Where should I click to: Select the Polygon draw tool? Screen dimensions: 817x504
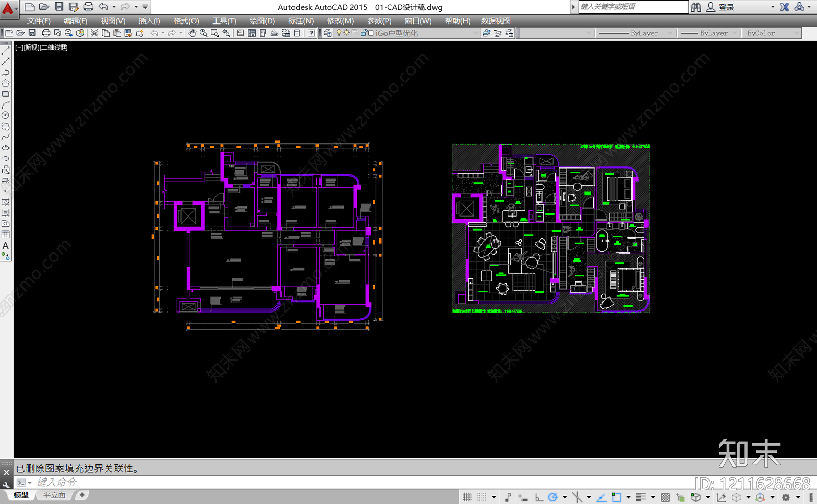(x=6, y=83)
